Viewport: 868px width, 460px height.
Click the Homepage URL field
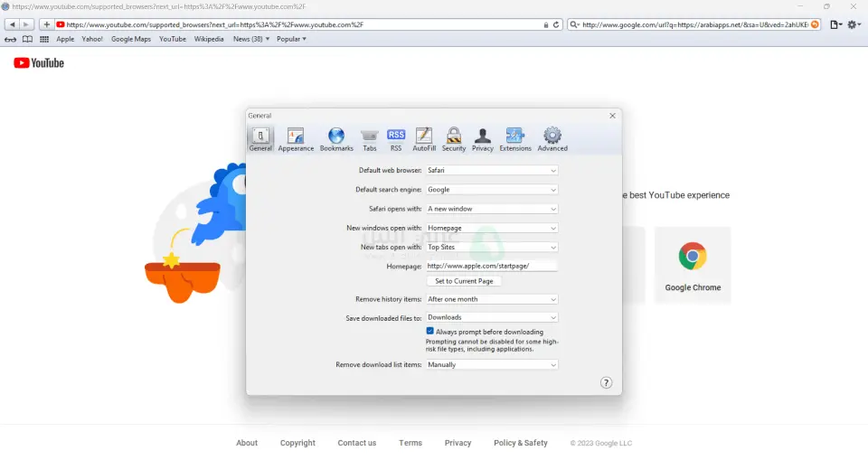click(492, 267)
